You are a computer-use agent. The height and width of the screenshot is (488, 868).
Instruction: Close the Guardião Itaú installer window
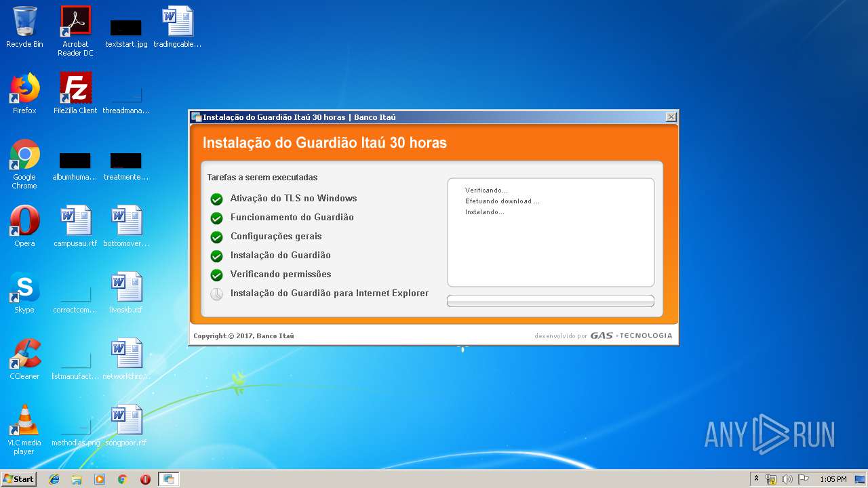pyautogui.click(x=671, y=117)
